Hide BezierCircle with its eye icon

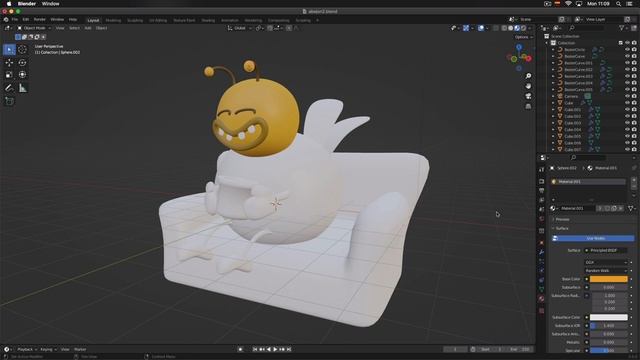(x=627, y=50)
